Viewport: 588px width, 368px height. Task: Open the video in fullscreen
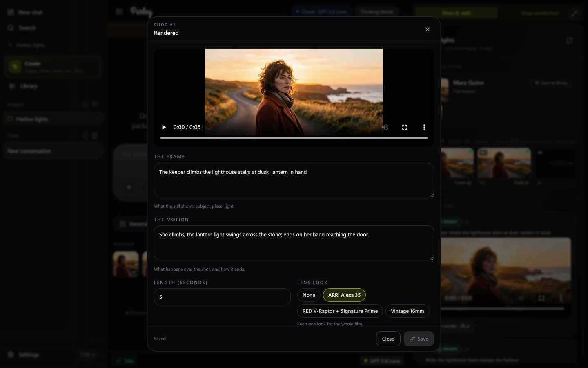(x=405, y=127)
